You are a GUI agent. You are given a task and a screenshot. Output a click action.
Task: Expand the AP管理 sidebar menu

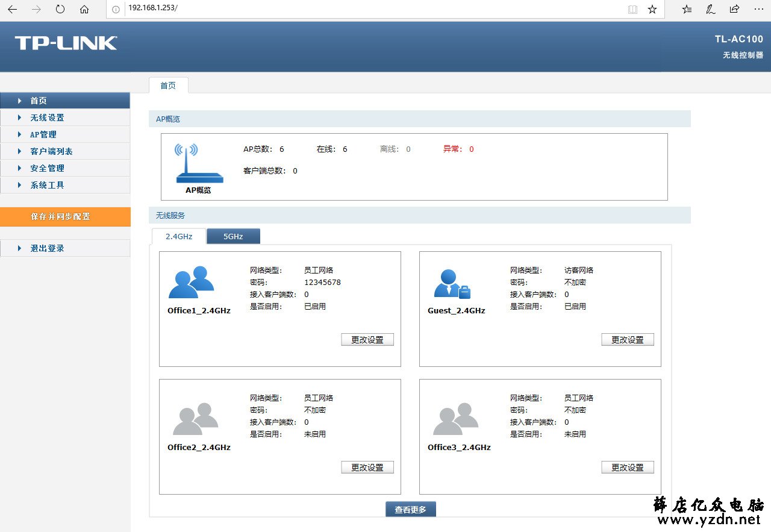point(65,134)
